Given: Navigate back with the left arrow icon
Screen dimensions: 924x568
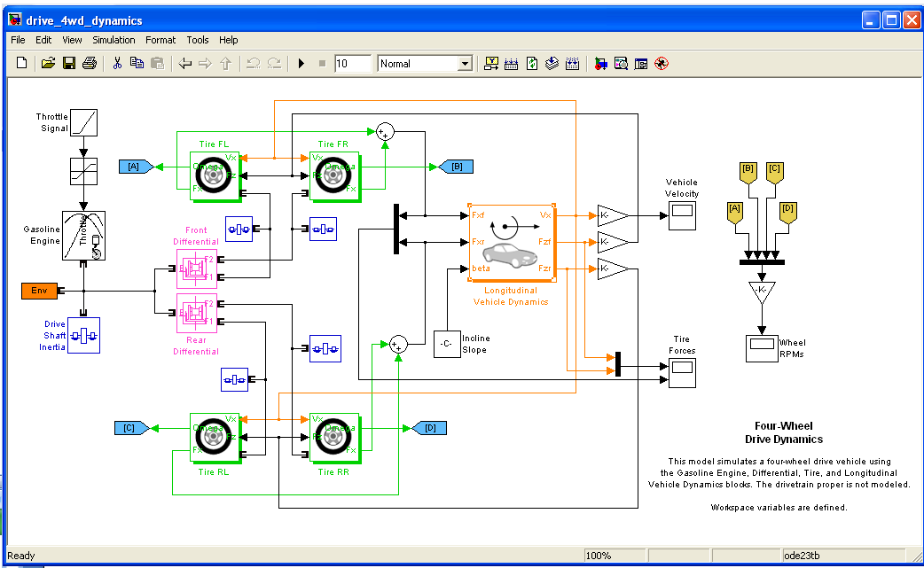Looking at the screenshot, I should click(185, 63).
